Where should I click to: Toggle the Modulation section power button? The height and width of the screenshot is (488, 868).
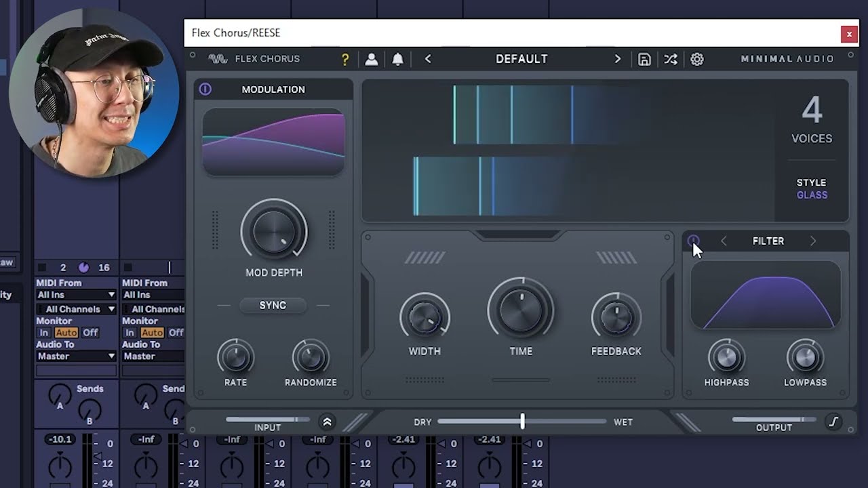[205, 89]
